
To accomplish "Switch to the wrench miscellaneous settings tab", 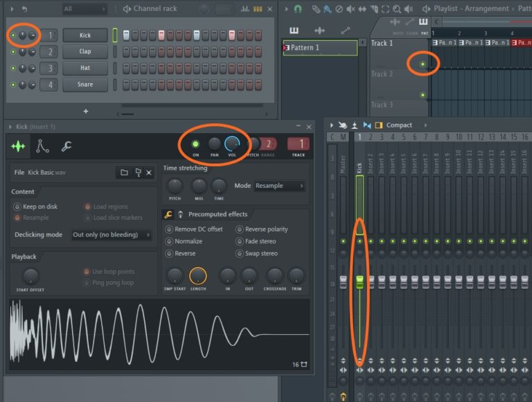I will [x=66, y=146].
